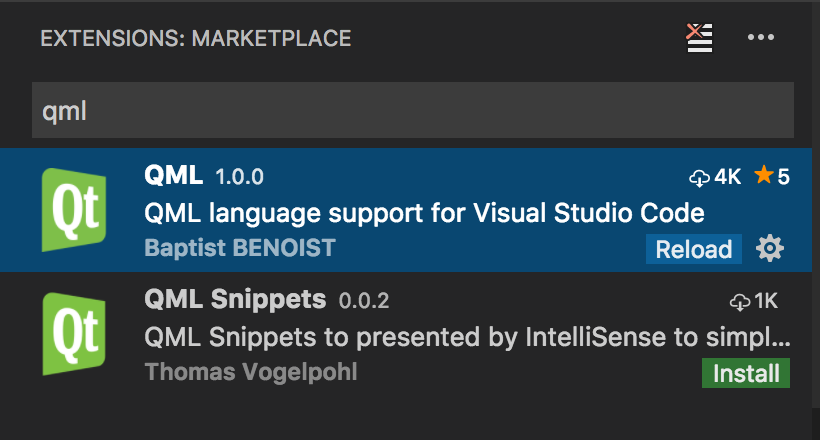The image size is (820, 440).
Task: Click the 1K download count icon
Action: [x=741, y=301]
